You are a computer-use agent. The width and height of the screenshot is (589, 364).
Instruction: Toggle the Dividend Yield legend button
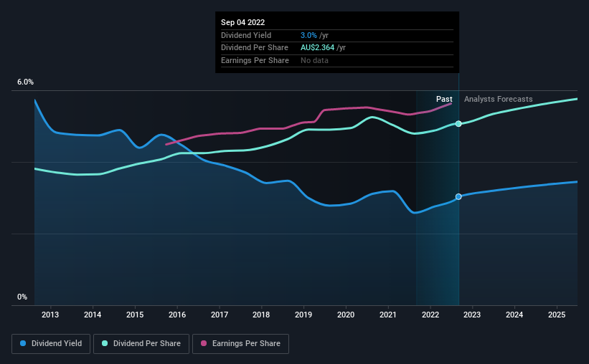pyautogui.click(x=51, y=344)
